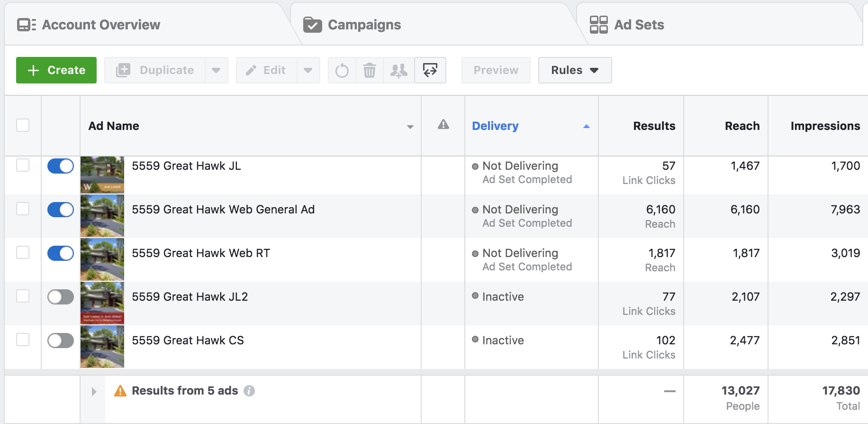Click the orange warning icon in results row

coord(120,391)
